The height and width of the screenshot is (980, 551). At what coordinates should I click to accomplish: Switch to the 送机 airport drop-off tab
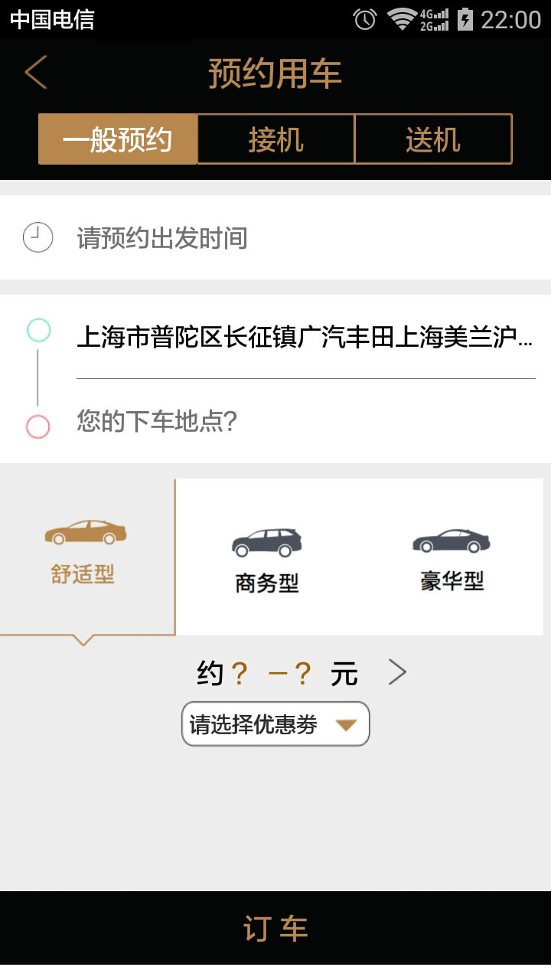(x=433, y=139)
